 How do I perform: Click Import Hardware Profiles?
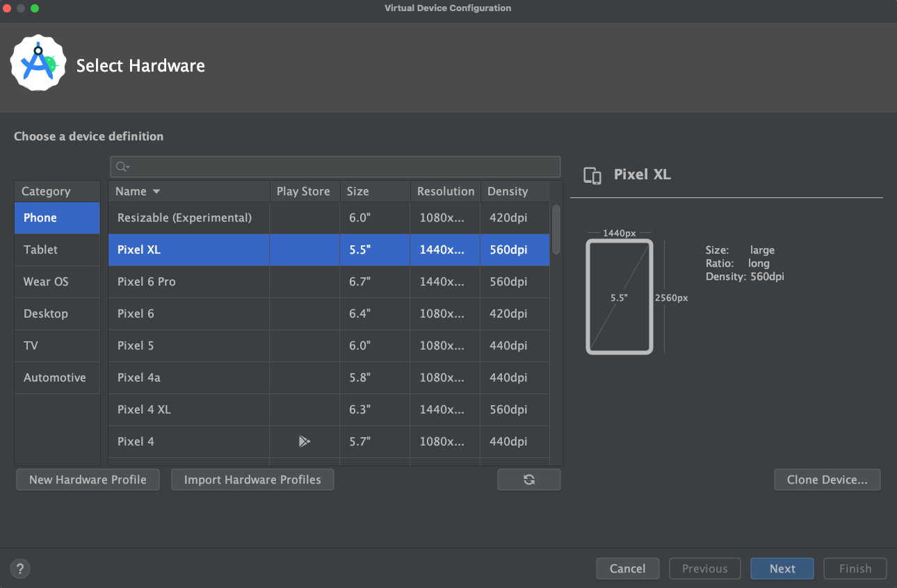pos(252,480)
